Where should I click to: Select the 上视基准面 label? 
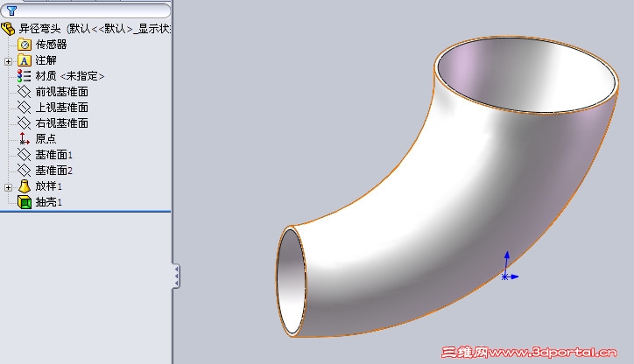click(x=62, y=108)
